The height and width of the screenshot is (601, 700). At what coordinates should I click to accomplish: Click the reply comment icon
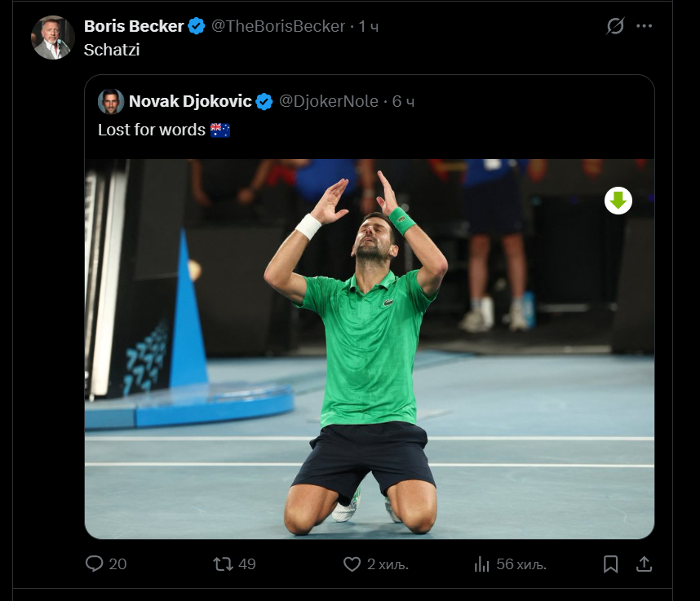pyautogui.click(x=94, y=563)
